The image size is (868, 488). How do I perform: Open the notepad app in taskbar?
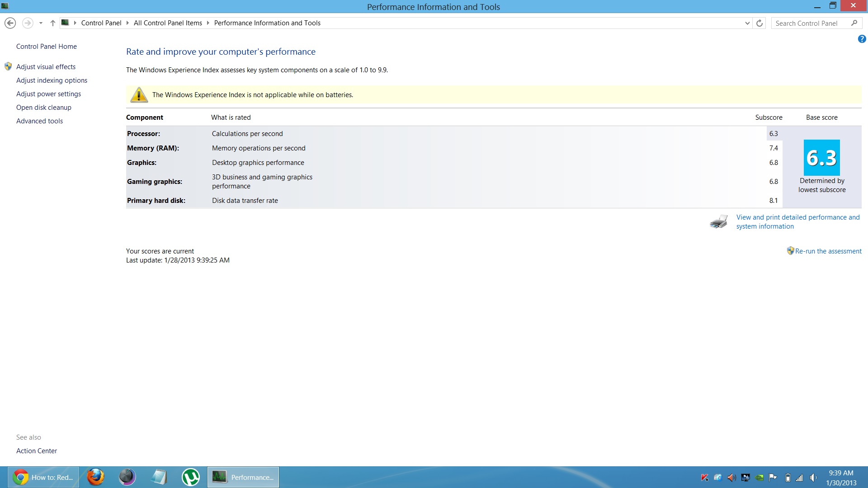click(159, 477)
